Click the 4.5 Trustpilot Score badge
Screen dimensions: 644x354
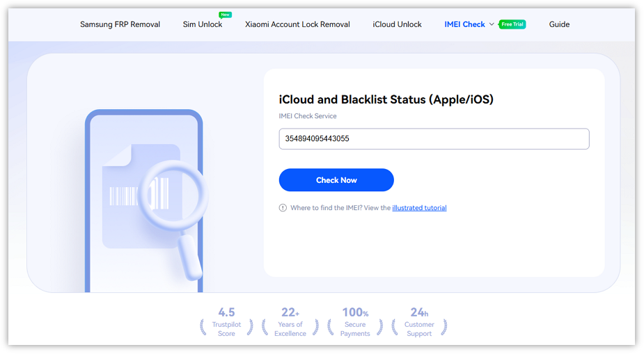tap(226, 323)
